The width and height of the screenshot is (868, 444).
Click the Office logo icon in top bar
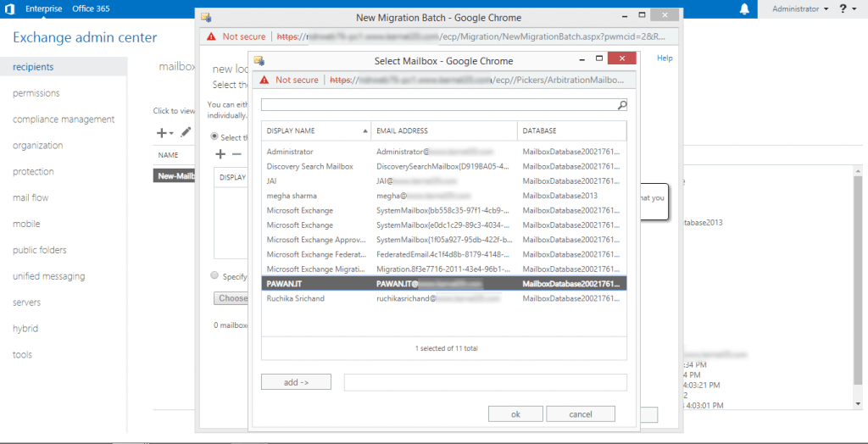pos(9,8)
